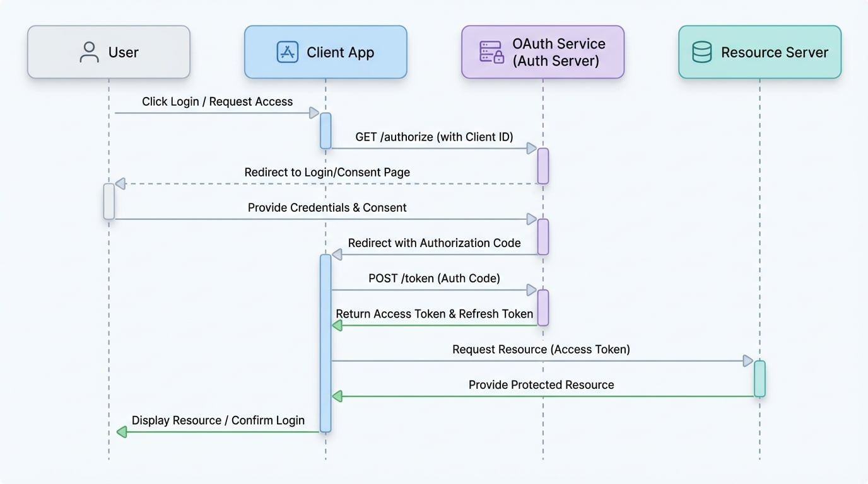Click the 'Display Resource / Confirm Login' label
868x484 pixels.
218,420
